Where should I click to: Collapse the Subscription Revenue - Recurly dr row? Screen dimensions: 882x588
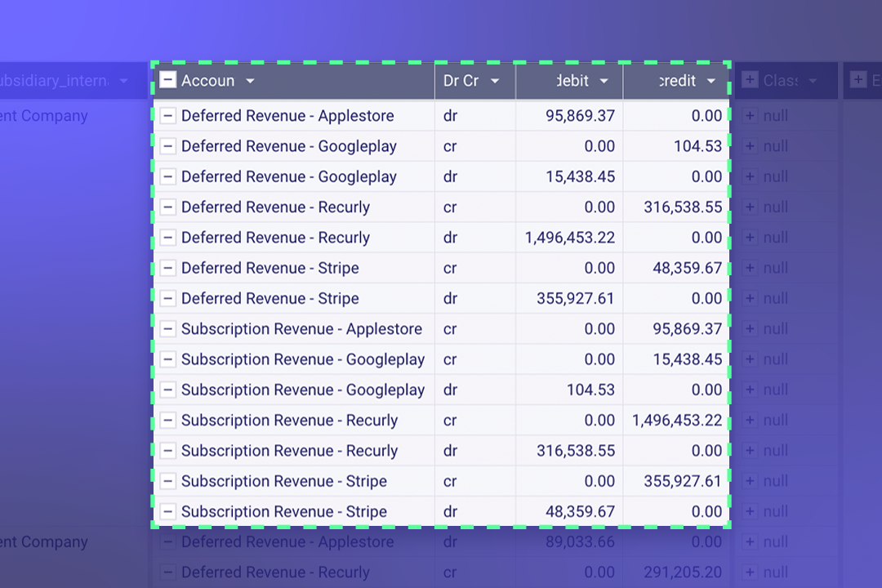167,450
